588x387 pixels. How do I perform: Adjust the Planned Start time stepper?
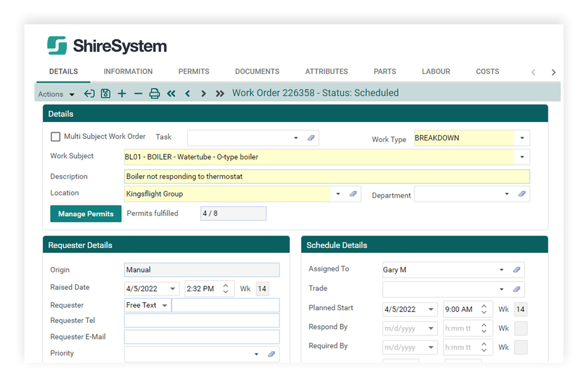[x=484, y=309]
